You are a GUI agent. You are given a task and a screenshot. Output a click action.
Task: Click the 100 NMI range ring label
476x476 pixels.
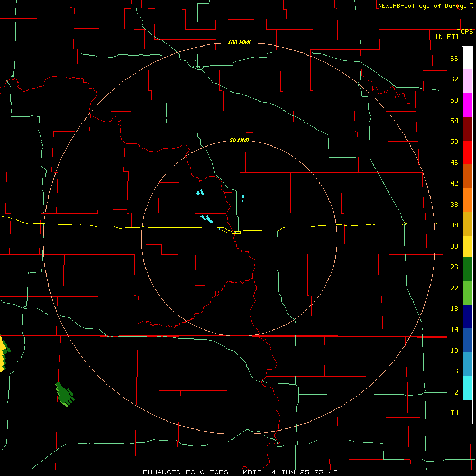pyautogui.click(x=239, y=42)
